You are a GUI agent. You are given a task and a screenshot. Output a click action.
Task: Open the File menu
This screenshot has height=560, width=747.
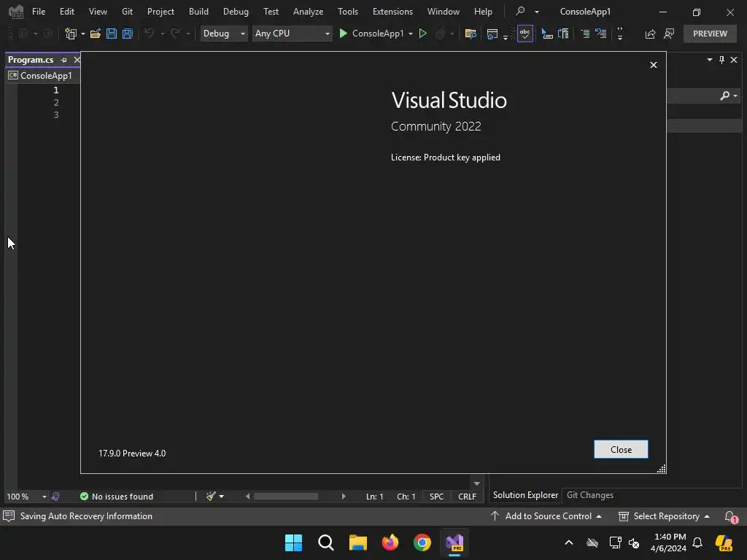[39, 12]
